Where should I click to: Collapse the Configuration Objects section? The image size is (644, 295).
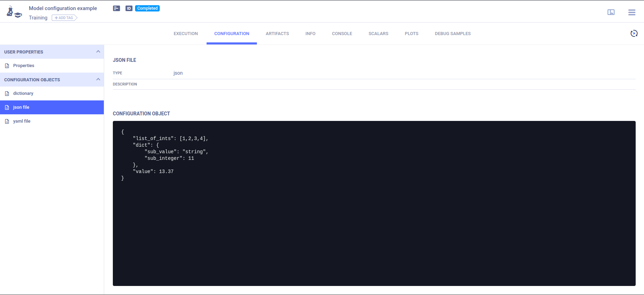tap(98, 80)
